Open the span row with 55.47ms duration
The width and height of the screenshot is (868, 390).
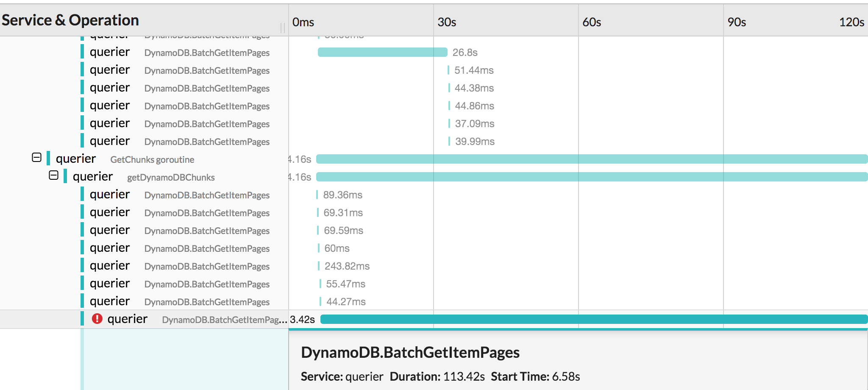pos(434,284)
